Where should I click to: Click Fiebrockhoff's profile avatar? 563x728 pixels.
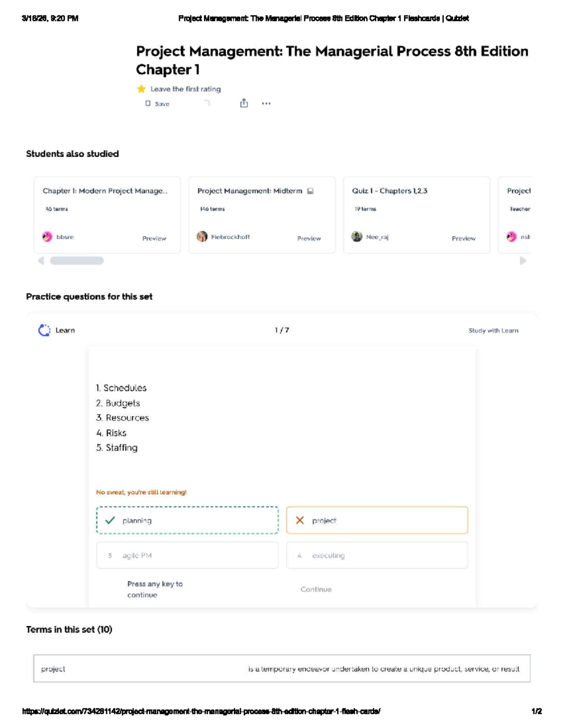pos(202,237)
